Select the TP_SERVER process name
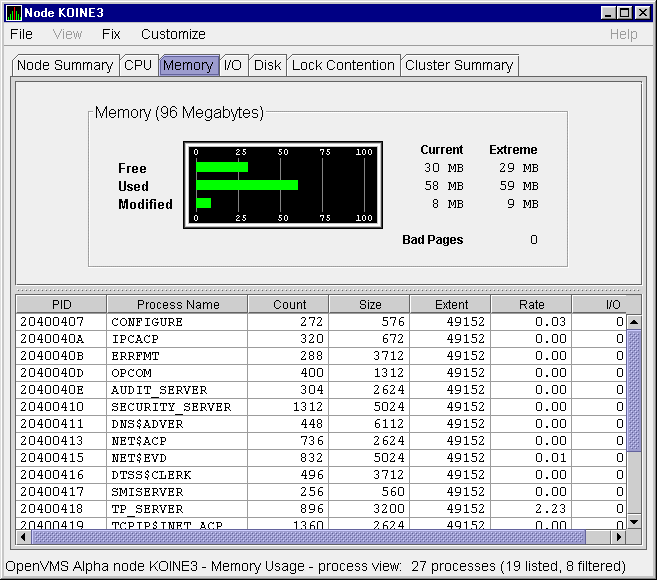 tap(147, 509)
